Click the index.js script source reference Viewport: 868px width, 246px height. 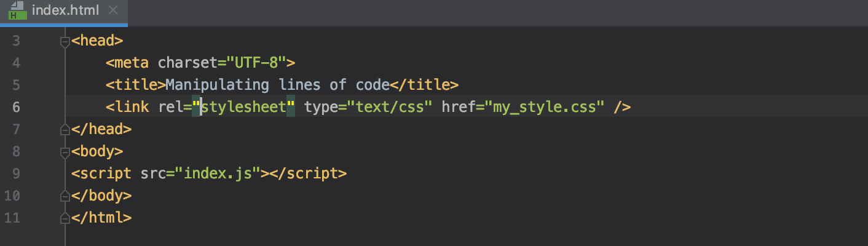pyautogui.click(x=218, y=173)
